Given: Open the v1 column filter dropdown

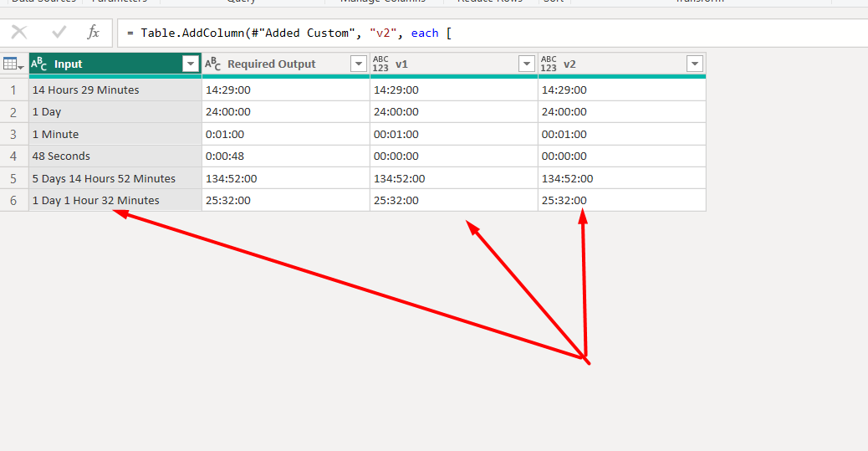Looking at the screenshot, I should click(527, 64).
